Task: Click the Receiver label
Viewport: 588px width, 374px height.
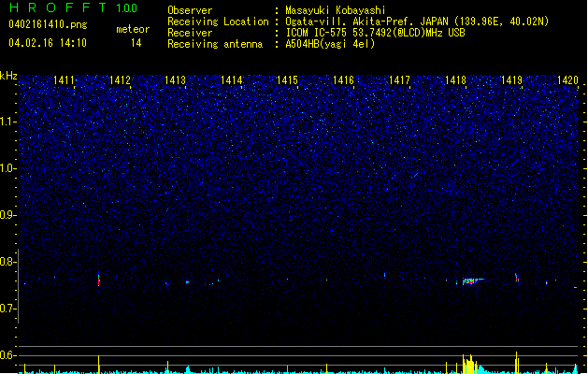Action: pos(190,33)
